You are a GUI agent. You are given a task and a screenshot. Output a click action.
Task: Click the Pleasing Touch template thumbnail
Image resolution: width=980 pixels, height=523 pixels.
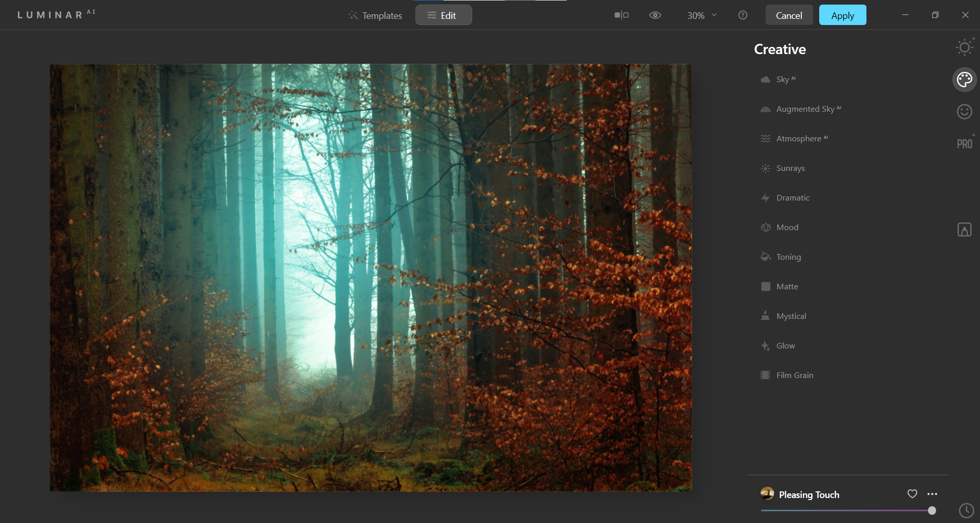pos(767,493)
